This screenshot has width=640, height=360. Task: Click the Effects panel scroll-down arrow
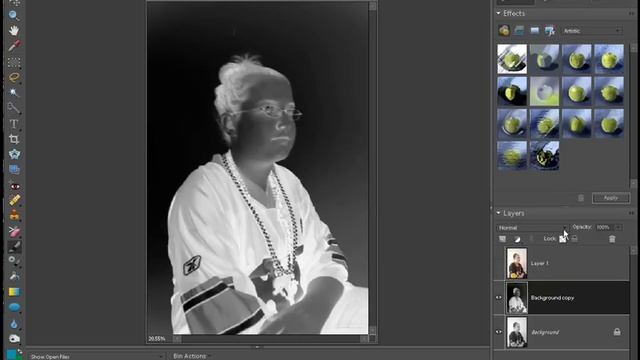[633, 183]
